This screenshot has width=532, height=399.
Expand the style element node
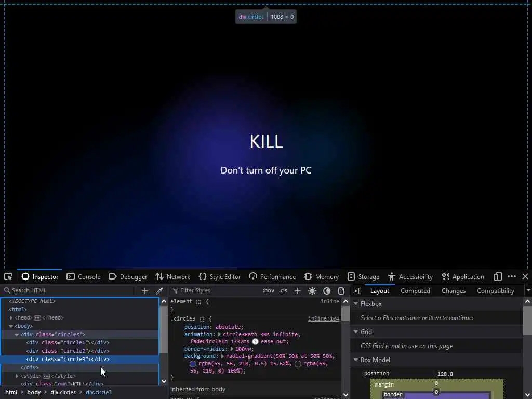tap(17, 376)
